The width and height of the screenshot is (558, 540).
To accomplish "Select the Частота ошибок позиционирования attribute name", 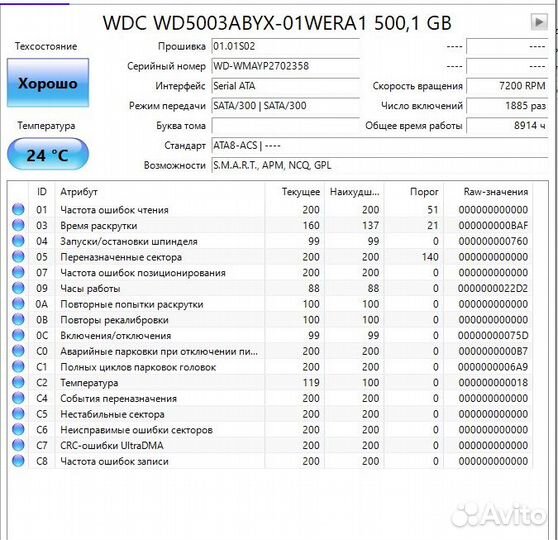I will click(143, 273).
